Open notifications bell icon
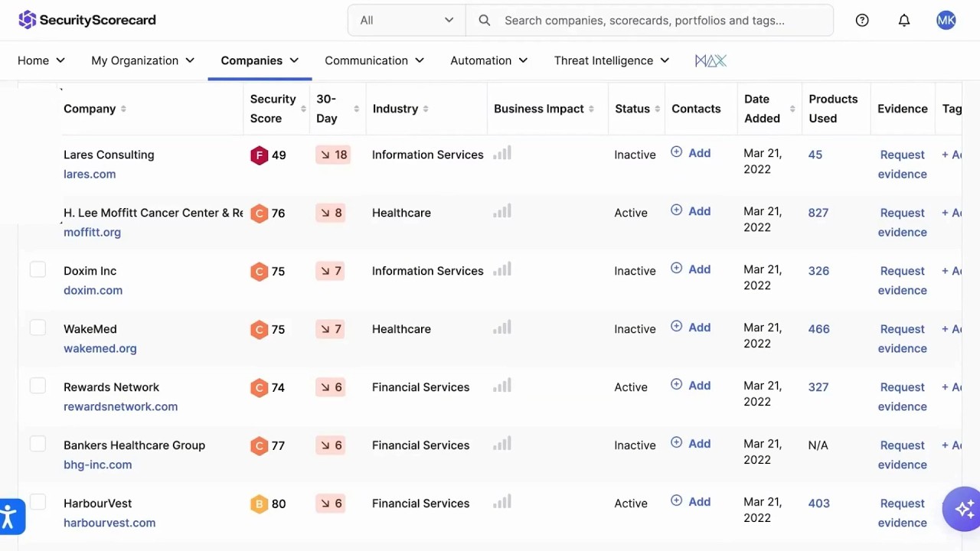 (904, 21)
